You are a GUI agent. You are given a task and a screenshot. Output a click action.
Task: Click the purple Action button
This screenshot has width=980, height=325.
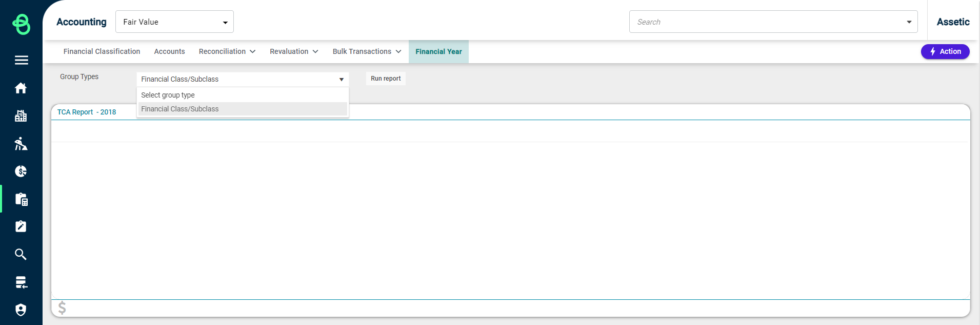click(x=945, y=51)
